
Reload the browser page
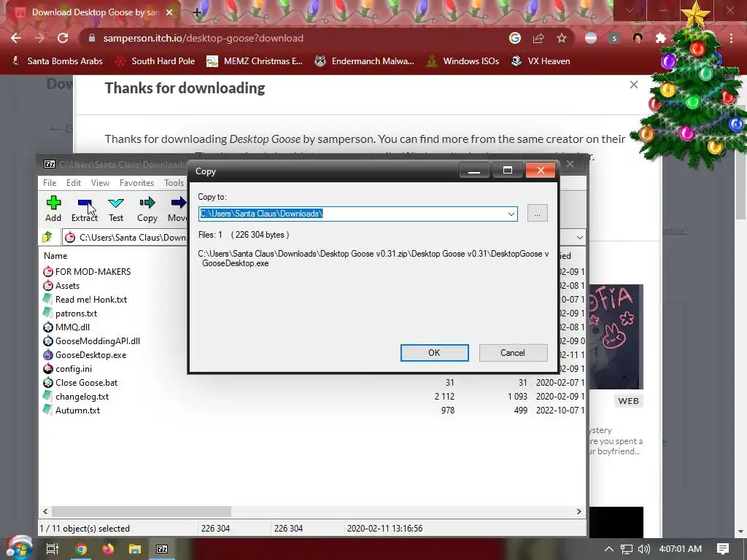tap(63, 38)
